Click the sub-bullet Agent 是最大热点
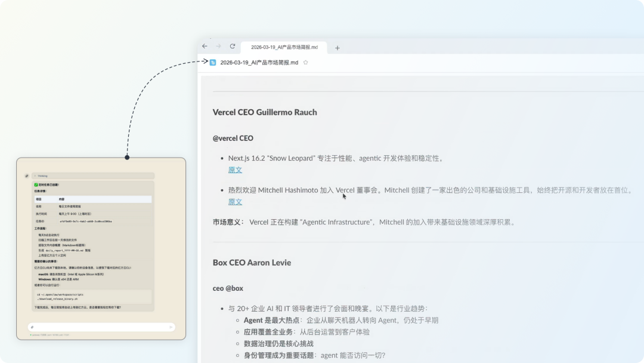The image size is (644, 363). point(341,320)
